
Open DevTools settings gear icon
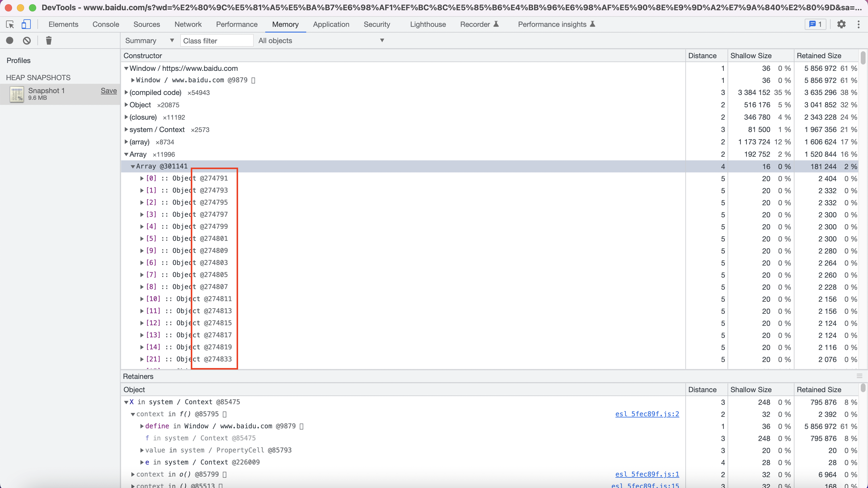pos(841,24)
